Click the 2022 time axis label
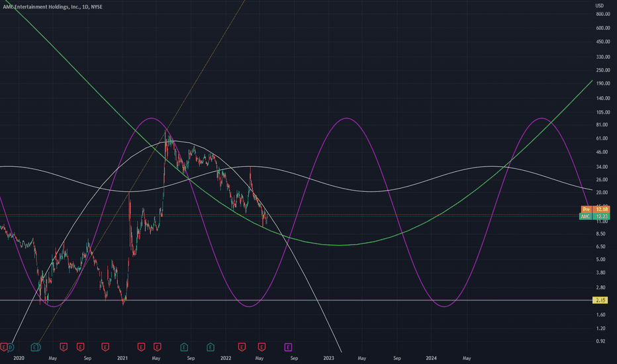This screenshot has height=364, width=617. coord(226,358)
